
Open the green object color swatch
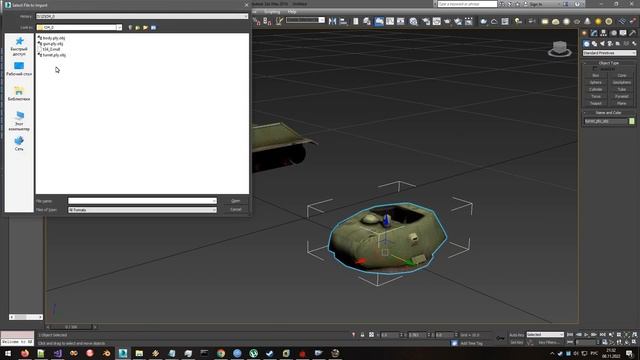coord(632,121)
